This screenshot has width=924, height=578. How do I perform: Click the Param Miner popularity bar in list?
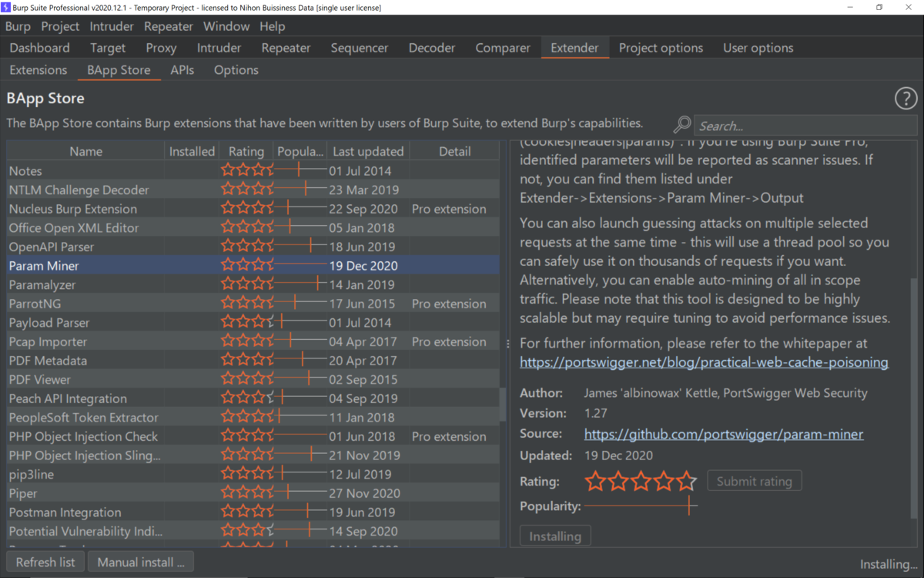point(300,266)
